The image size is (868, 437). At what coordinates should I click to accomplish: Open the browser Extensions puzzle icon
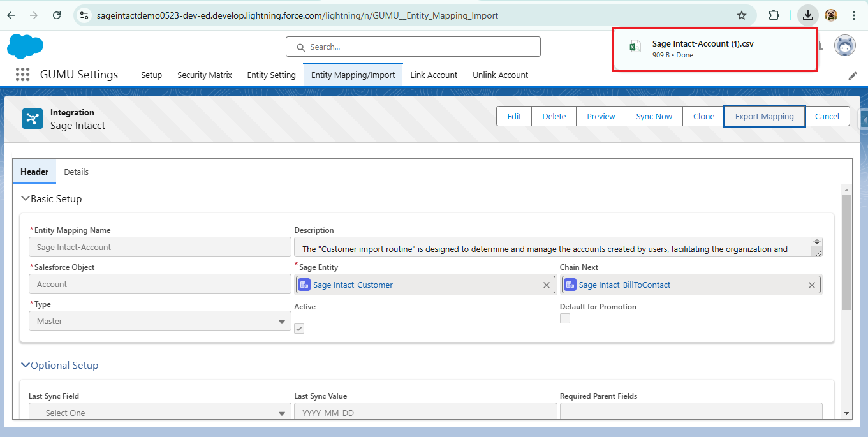coord(774,15)
